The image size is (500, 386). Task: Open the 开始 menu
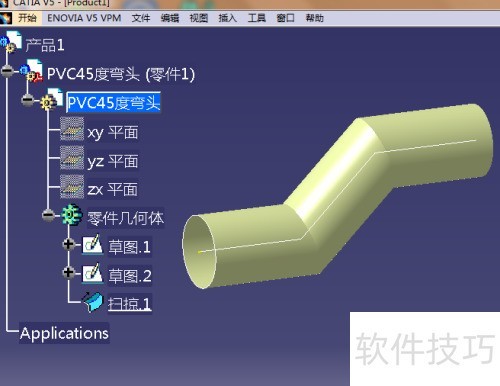click(27, 18)
